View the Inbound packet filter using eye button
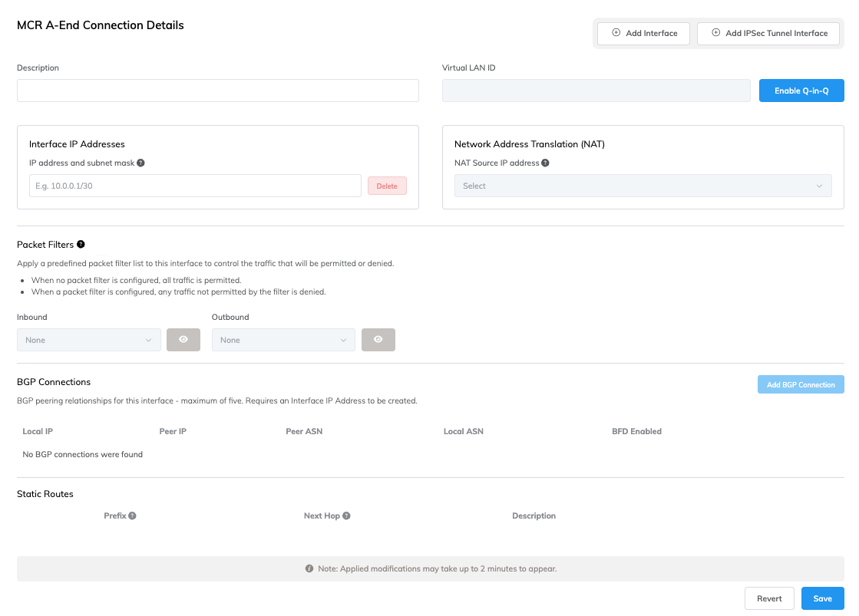Image resolution: width=859 pixels, height=616 pixels. point(183,340)
